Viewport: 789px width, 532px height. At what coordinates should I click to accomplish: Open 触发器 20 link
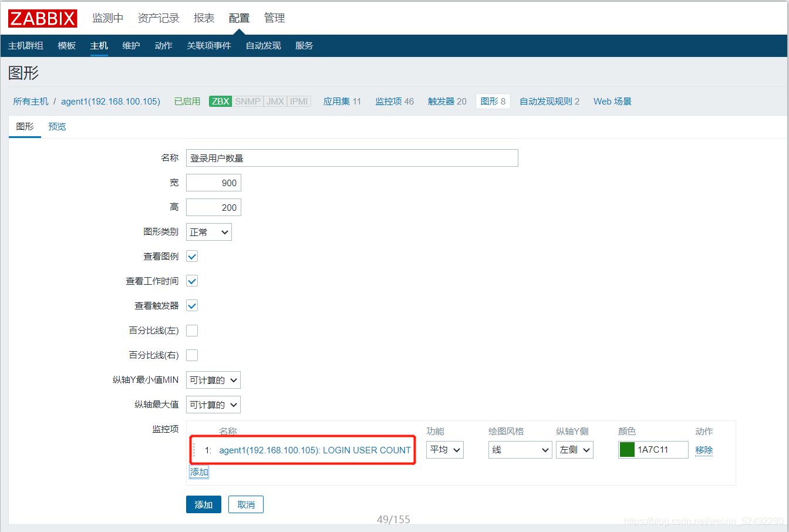point(447,102)
